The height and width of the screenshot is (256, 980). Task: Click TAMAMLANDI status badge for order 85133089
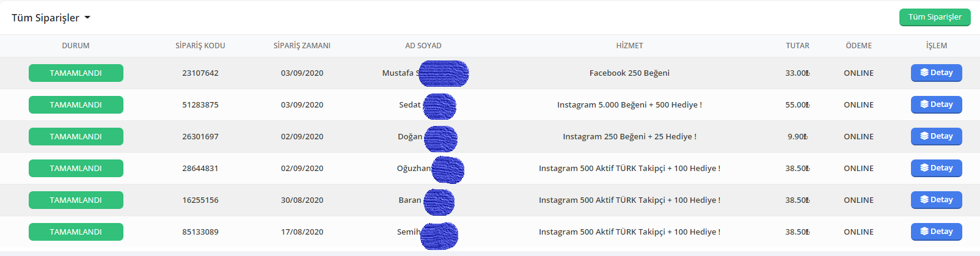tap(76, 232)
